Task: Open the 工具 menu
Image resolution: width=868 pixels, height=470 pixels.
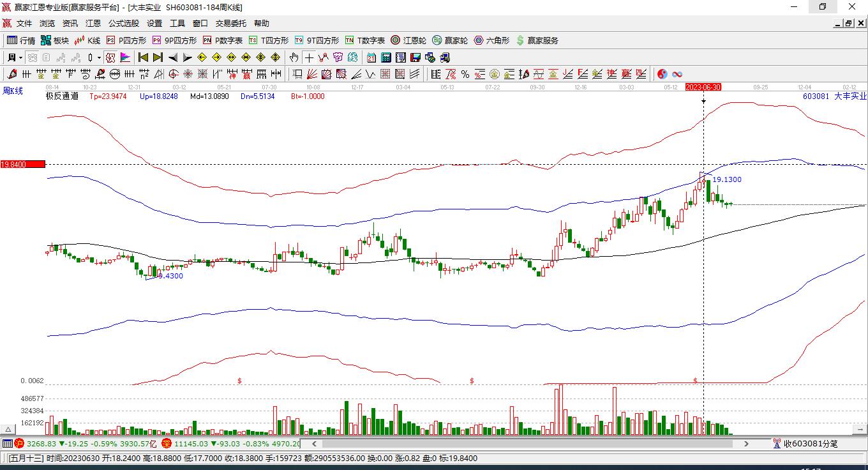Action: pyautogui.click(x=177, y=24)
